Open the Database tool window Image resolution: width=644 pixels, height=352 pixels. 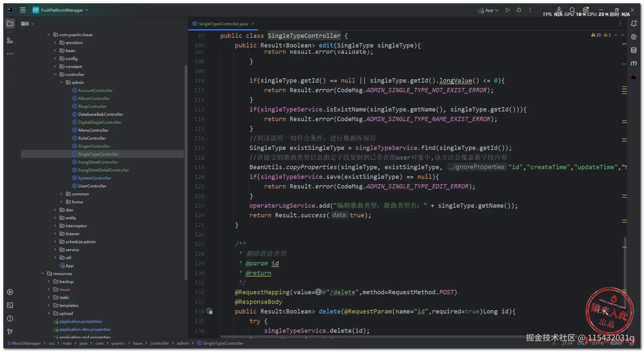pyautogui.click(x=633, y=50)
